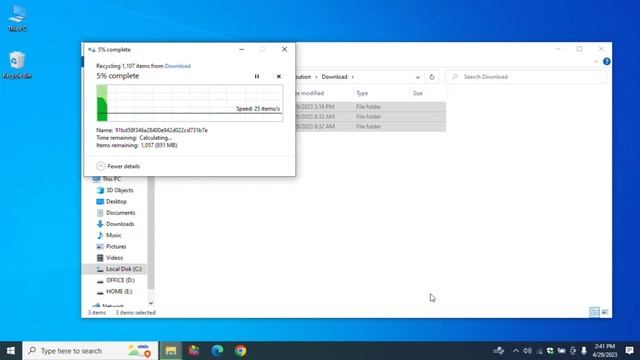Screen dimensions: 640x360
Task: Open Recycle Bin desktop icon
Action: (17, 65)
